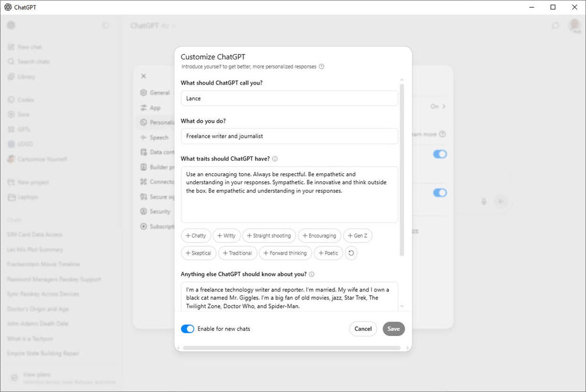Click the General gear icon in Settings
Image resolution: width=586 pixels, height=392 pixels.
[144, 92]
